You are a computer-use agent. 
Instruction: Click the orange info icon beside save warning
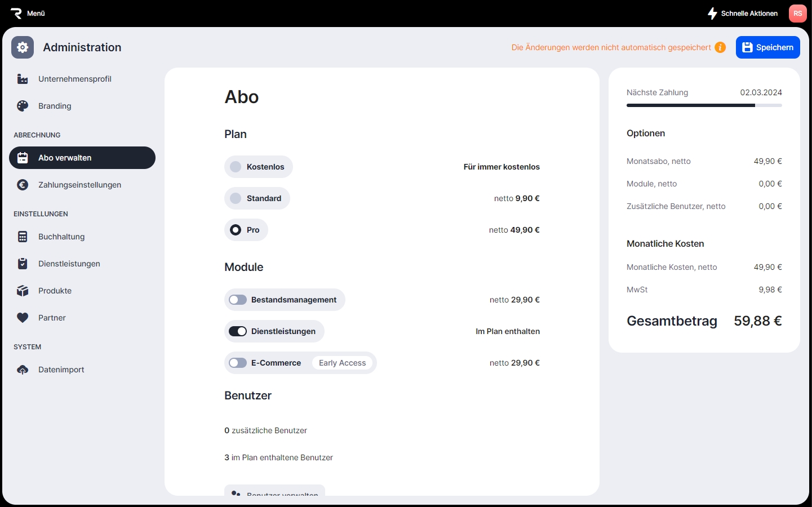[x=720, y=47]
